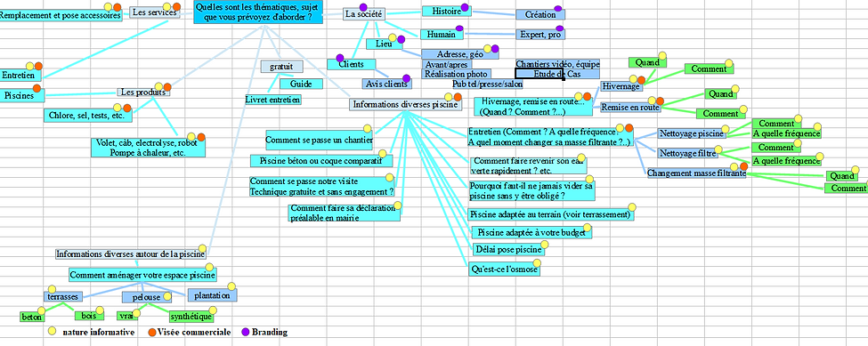This screenshot has height=346, width=868.
Task: Click the "Livret entretien" box
Action: pyautogui.click(x=273, y=100)
